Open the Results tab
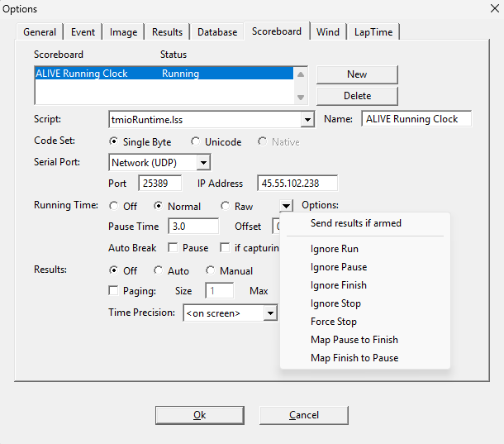 pos(167,32)
